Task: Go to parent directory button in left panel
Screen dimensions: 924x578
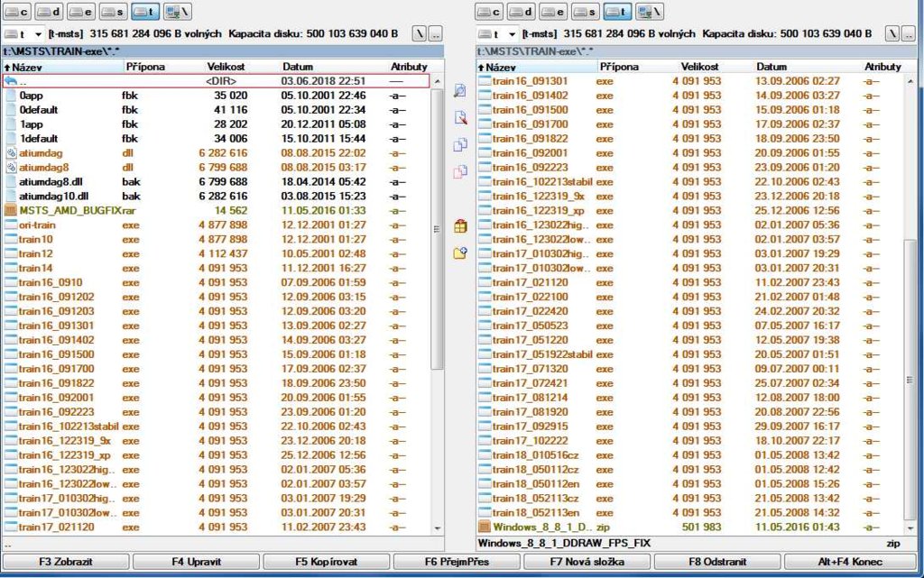Action: [x=437, y=33]
